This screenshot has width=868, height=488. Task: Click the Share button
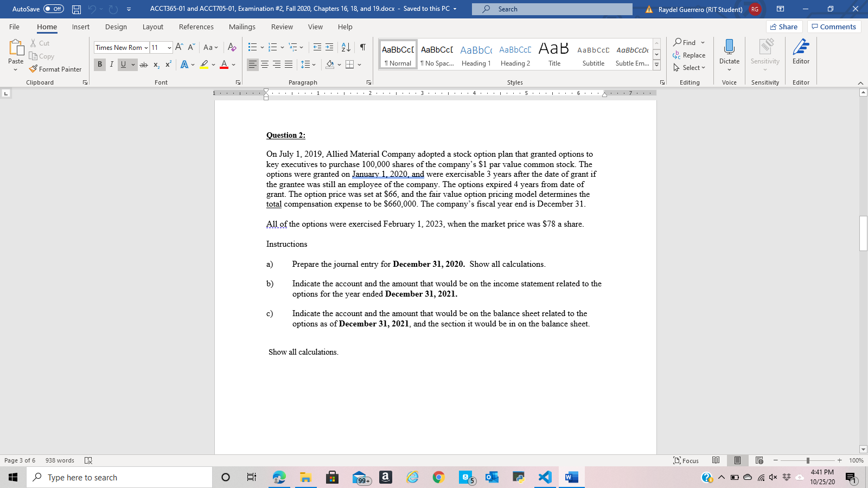[x=783, y=26]
